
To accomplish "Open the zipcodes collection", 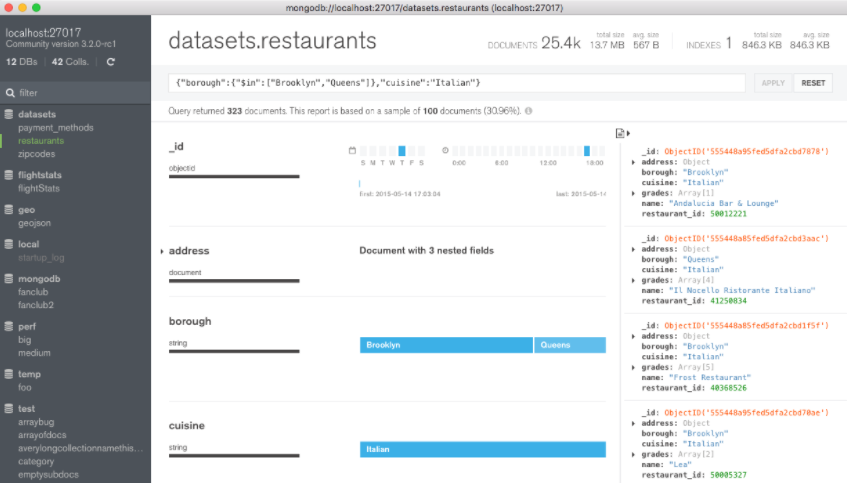I will [x=36, y=154].
